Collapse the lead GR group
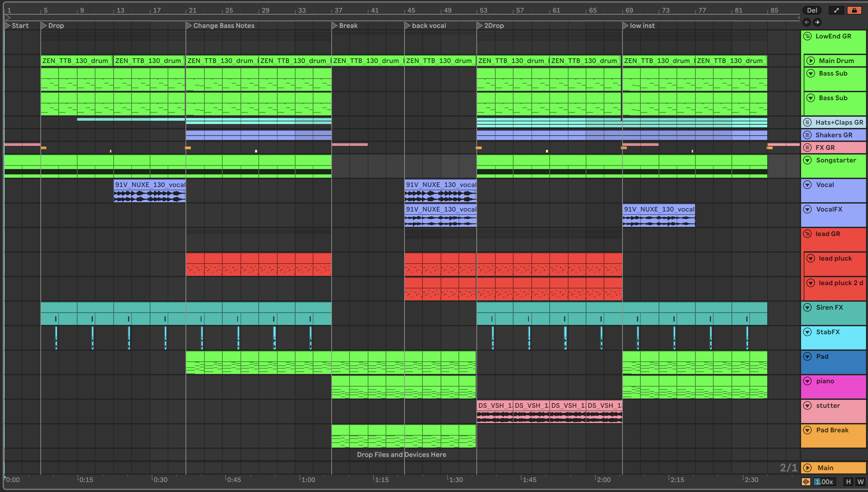The width and height of the screenshot is (868, 492). coord(807,234)
